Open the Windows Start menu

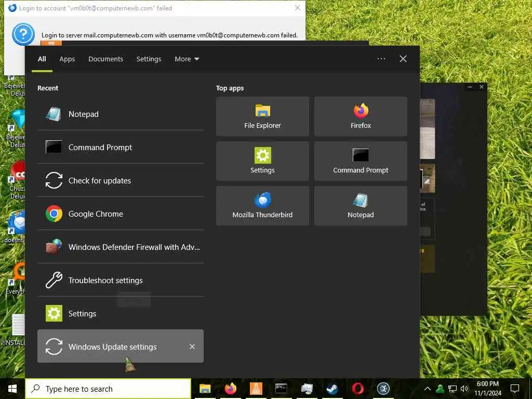[x=12, y=389]
